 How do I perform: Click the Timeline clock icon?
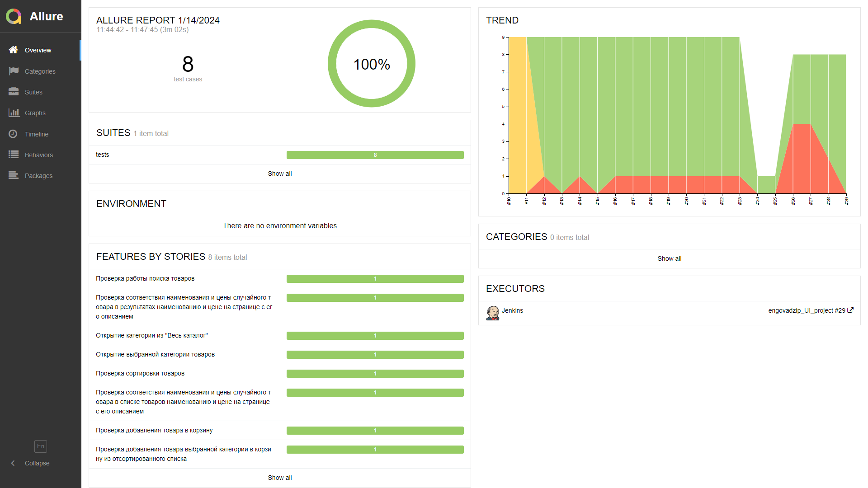(x=13, y=134)
